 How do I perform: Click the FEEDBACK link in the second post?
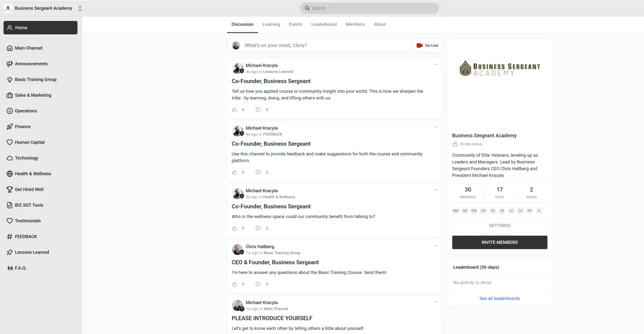[x=273, y=134]
